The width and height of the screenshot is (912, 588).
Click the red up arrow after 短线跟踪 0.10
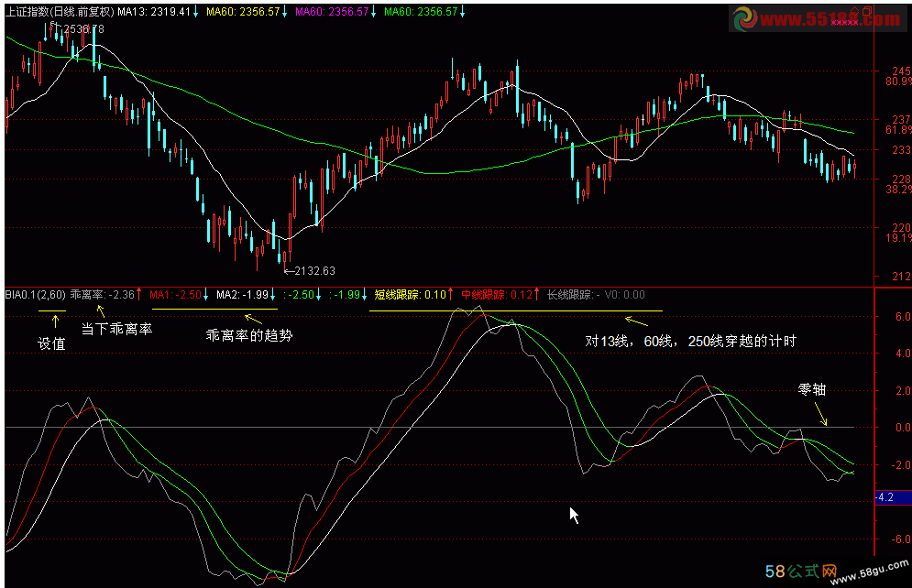[451, 295]
